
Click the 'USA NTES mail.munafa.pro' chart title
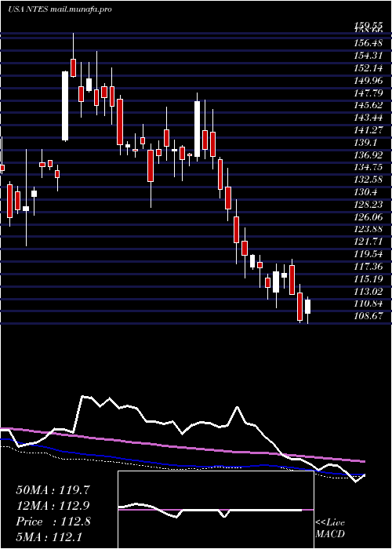60,9
